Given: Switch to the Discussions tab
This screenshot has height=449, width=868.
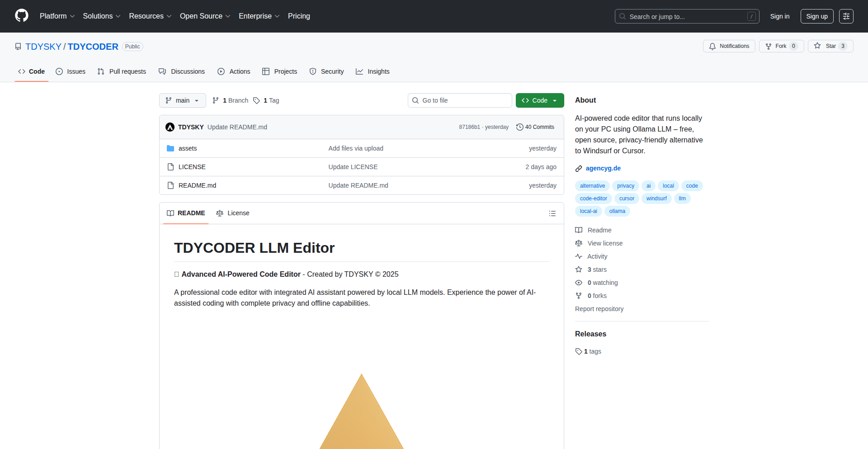Looking at the screenshot, I should point(182,71).
